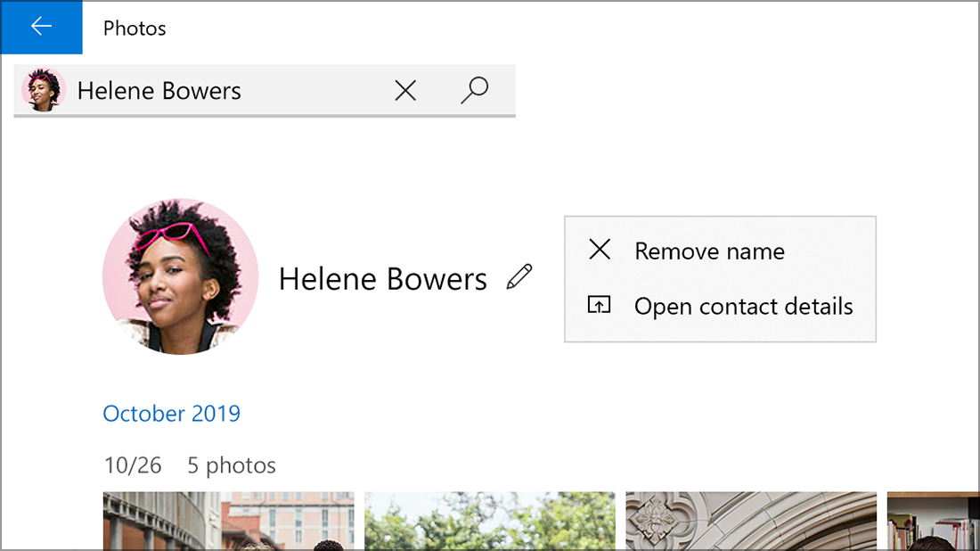Screen dimensions: 980x551
Task: Select Helene Bowers' large profile photo
Action: 180,277
